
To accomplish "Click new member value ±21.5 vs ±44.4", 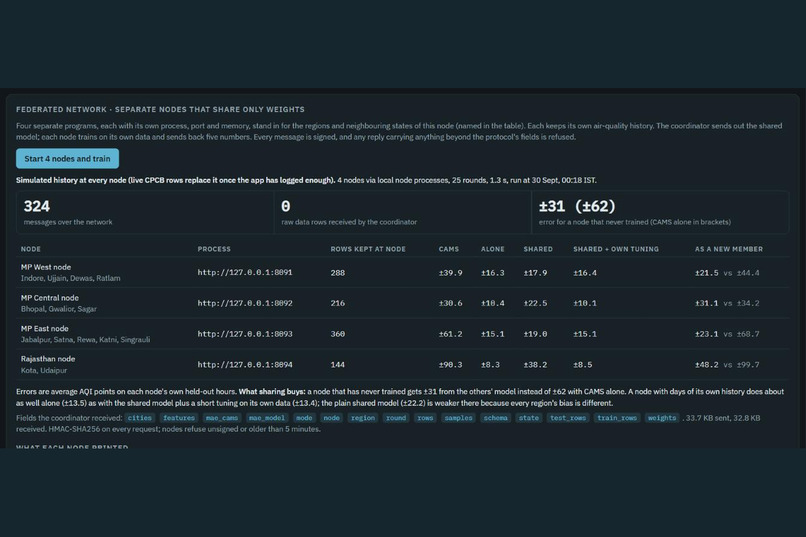I will (x=727, y=273).
